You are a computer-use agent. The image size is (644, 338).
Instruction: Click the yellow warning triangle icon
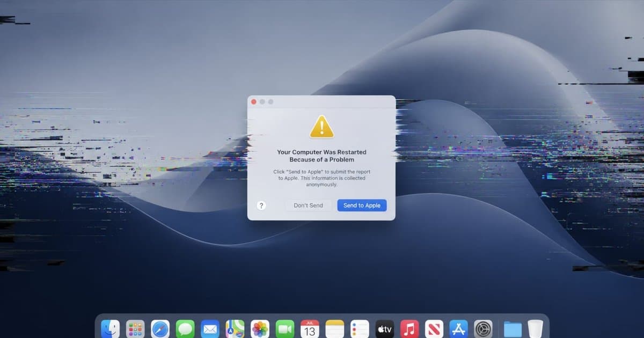(x=321, y=127)
